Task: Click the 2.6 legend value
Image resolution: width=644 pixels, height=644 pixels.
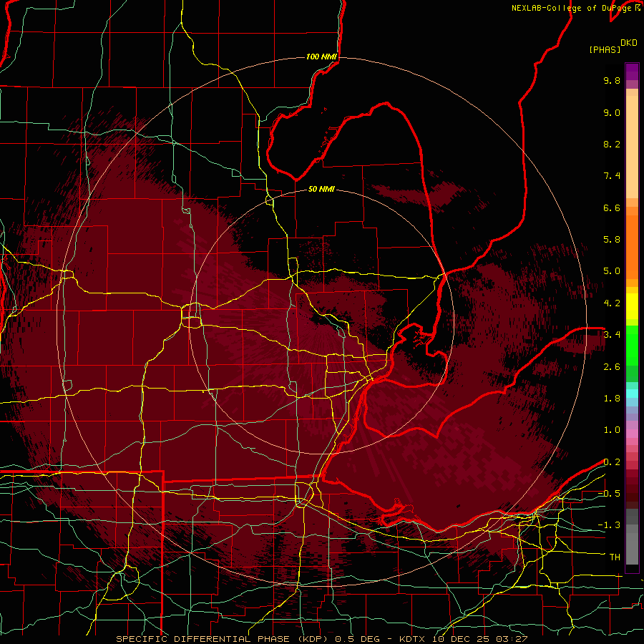Action: coord(612,367)
